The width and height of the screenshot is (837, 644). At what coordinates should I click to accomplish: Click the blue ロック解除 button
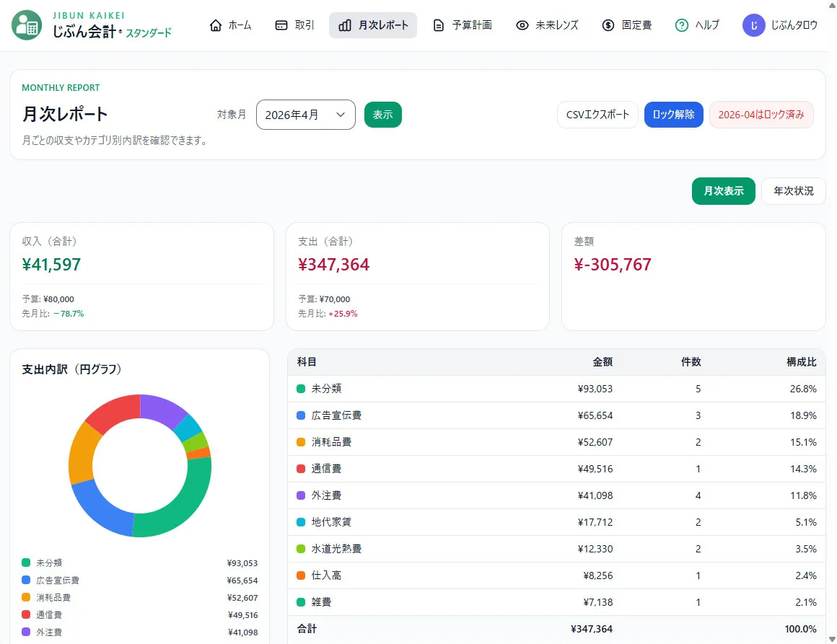(673, 115)
